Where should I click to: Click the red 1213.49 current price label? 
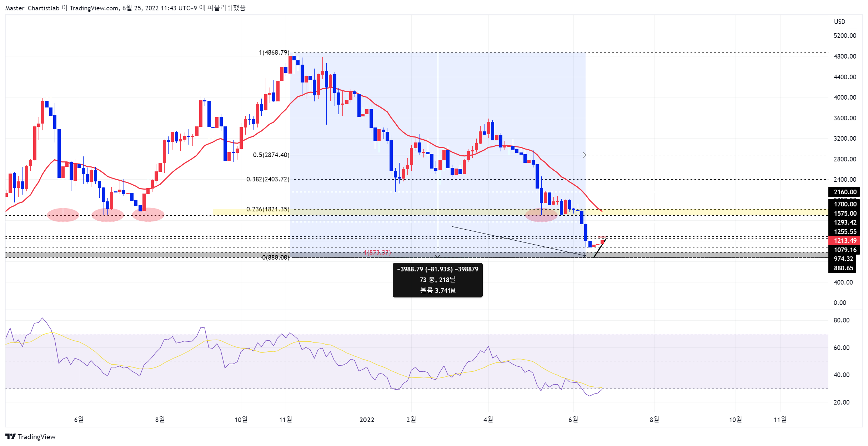pyautogui.click(x=844, y=241)
